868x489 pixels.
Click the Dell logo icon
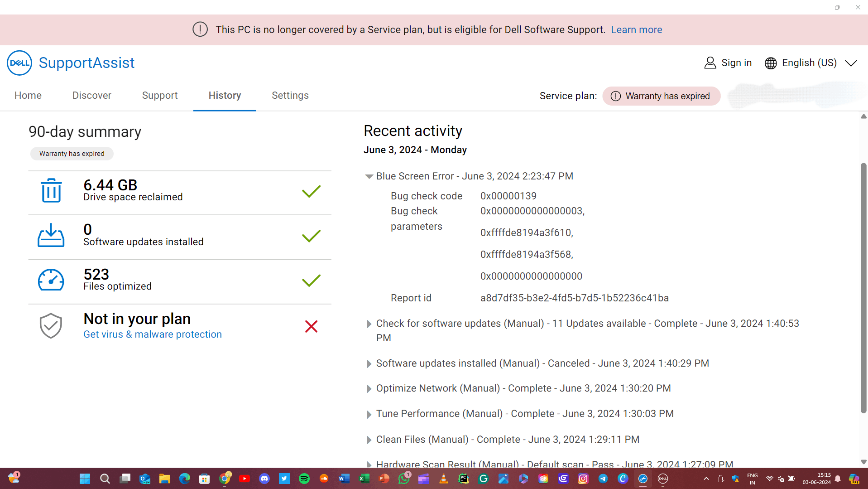[x=19, y=63]
